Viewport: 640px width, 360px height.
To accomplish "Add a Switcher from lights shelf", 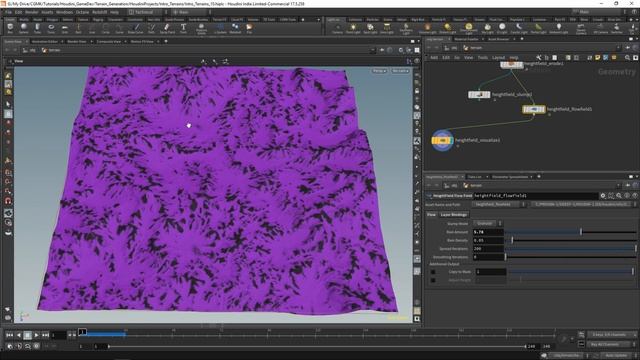I will click(616, 28).
